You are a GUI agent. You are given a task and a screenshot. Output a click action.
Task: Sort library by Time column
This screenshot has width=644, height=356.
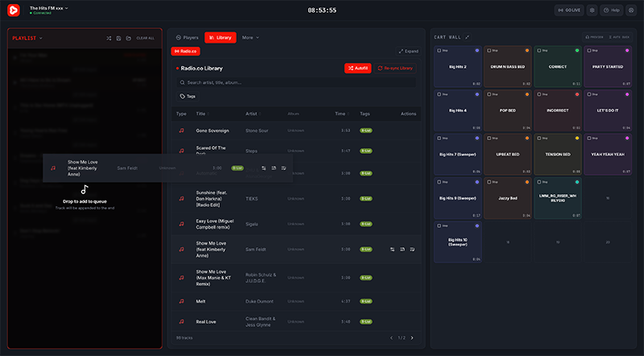point(341,114)
